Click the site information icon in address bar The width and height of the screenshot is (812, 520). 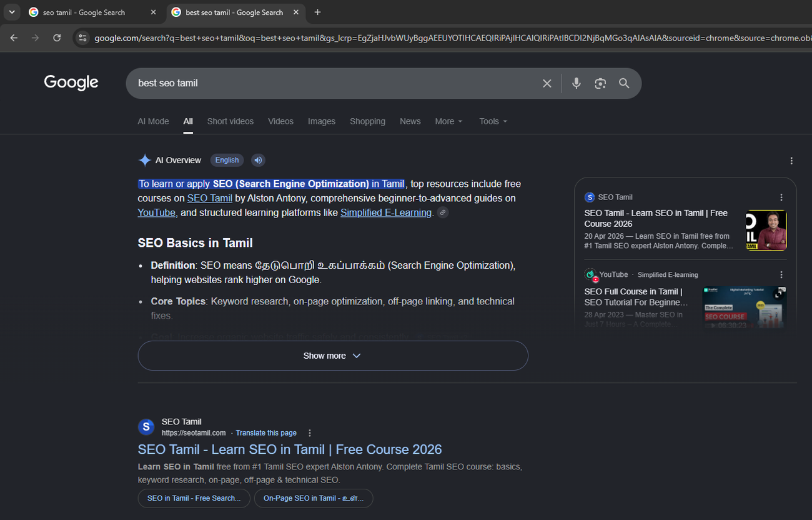point(82,38)
